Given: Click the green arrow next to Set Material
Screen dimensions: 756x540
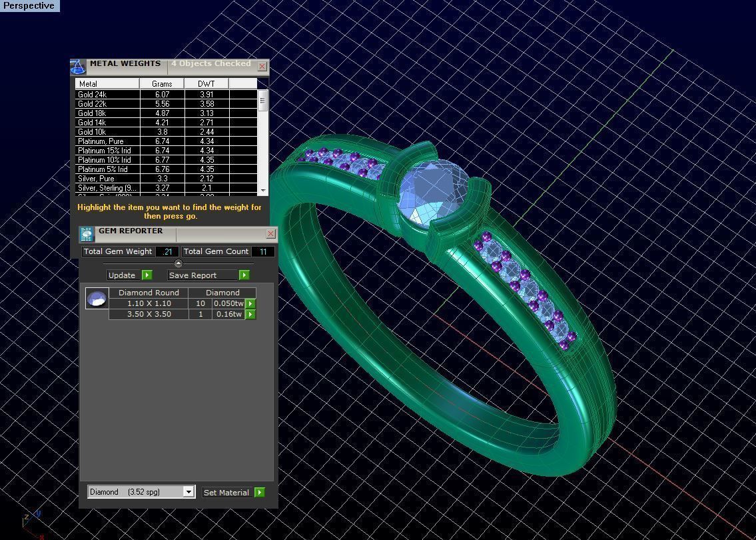Looking at the screenshot, I should (259, 492).
